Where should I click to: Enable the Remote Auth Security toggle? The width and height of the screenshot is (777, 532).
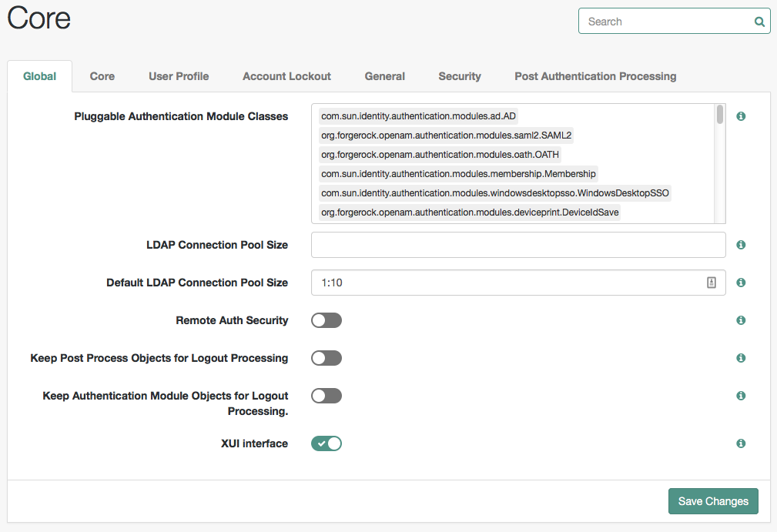[327, 320]
